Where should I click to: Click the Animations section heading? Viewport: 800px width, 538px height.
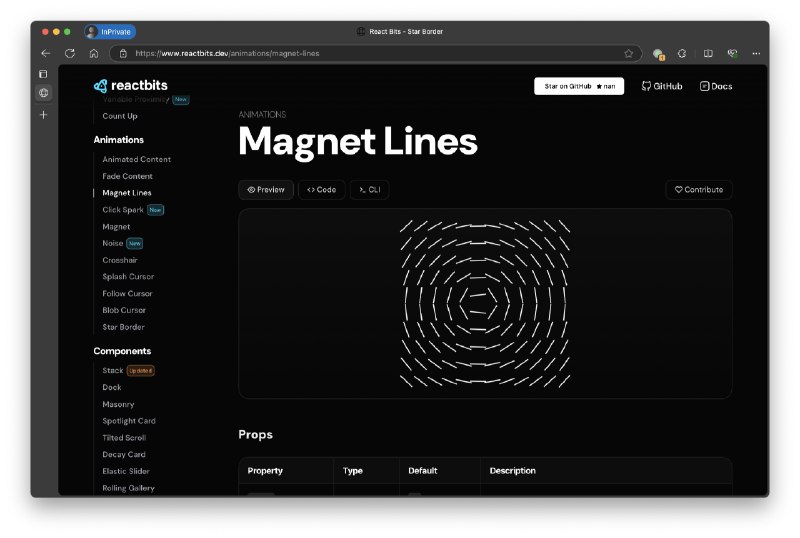[x=118, y=140]
